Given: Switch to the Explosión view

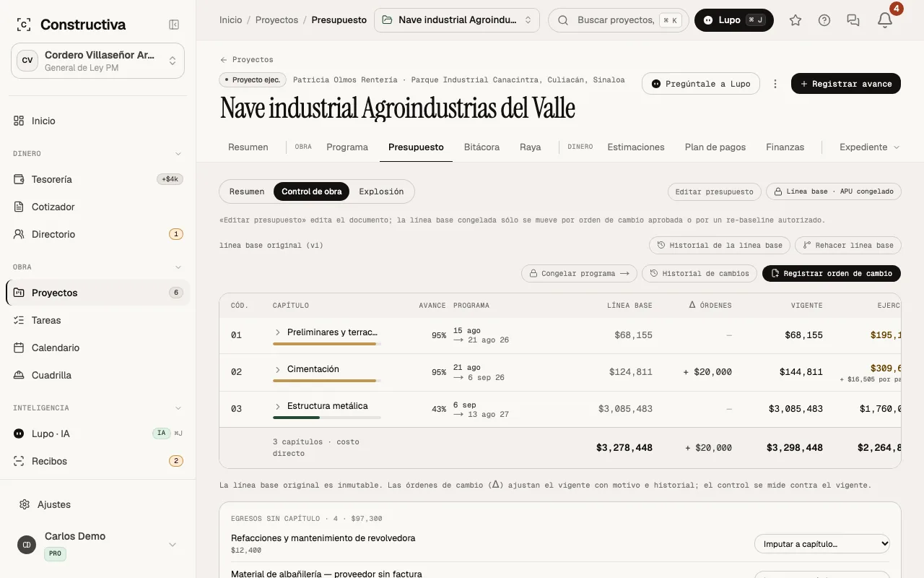Looking at the screenshot, I should [381, 191].
